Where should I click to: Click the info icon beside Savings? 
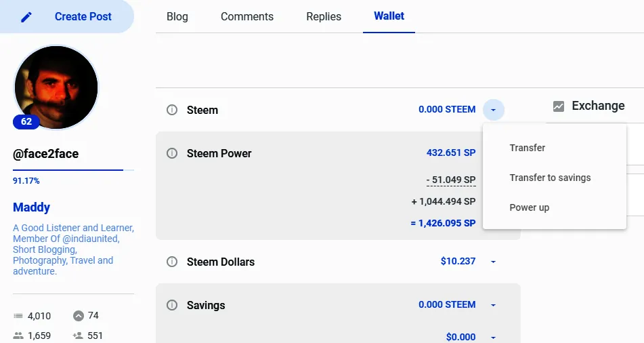(172, 305)
